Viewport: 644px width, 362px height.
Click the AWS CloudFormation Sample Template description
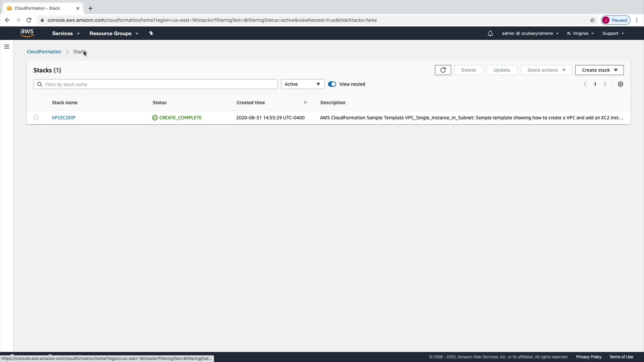point(471,118)
